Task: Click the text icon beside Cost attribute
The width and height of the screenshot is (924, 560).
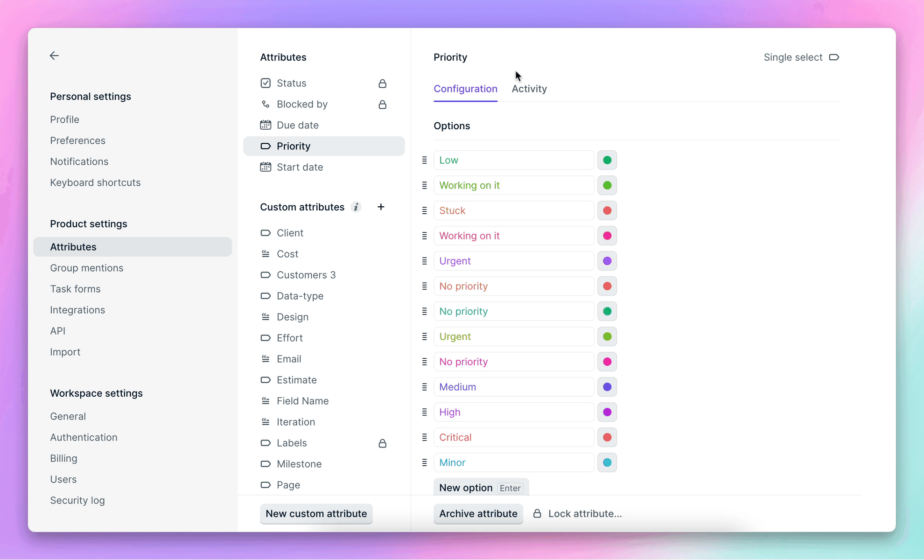Action: (x=266, y=254)
